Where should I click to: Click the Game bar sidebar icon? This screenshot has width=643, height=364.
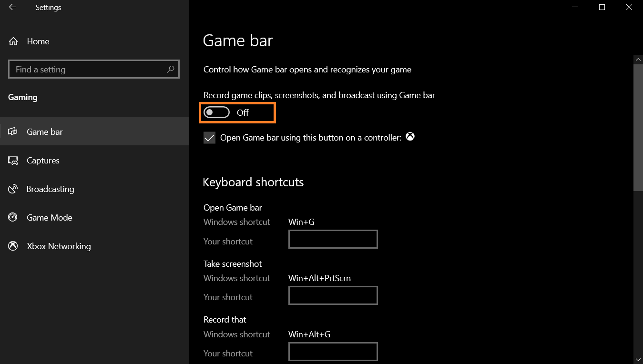(x=13, y=131)
